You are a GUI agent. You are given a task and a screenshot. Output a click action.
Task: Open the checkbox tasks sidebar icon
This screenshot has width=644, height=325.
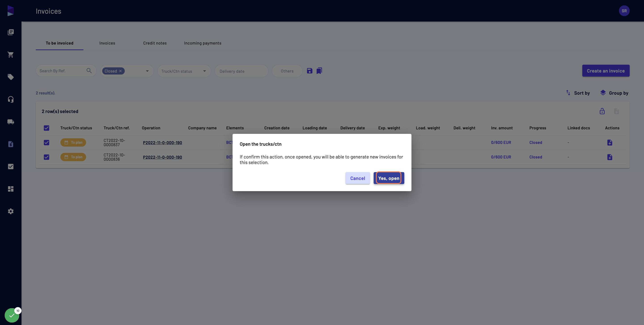tap(11, 167)
